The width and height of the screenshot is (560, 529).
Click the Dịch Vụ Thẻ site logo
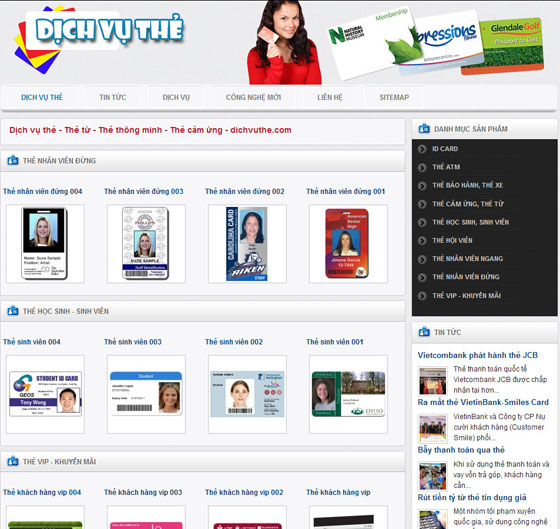[x=99, y=38]
